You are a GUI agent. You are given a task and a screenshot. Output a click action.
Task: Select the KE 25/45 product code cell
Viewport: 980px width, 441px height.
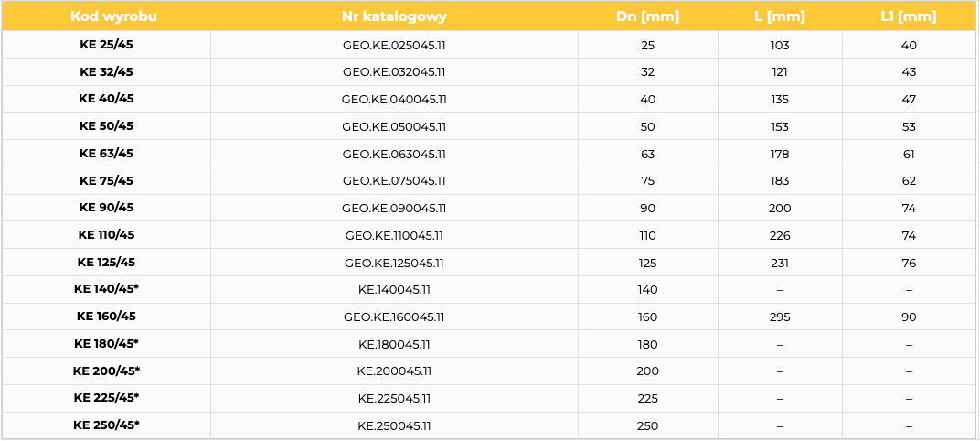106,45
